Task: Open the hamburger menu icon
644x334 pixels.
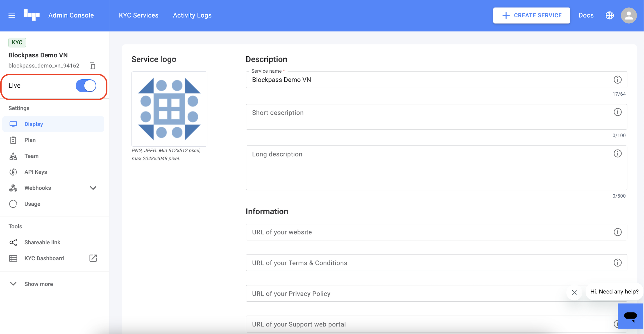Action: click(x=11, y=16)
